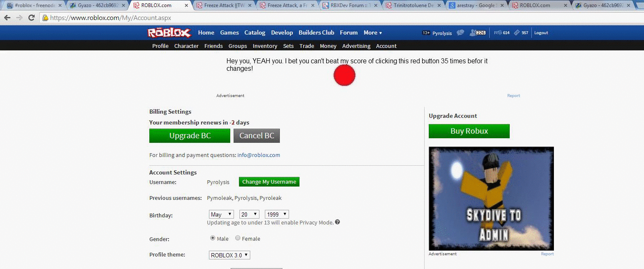The height and width of the screenshot is (269, 644).
Task: Select the Female gender radio button
Action: pos(238,238)
